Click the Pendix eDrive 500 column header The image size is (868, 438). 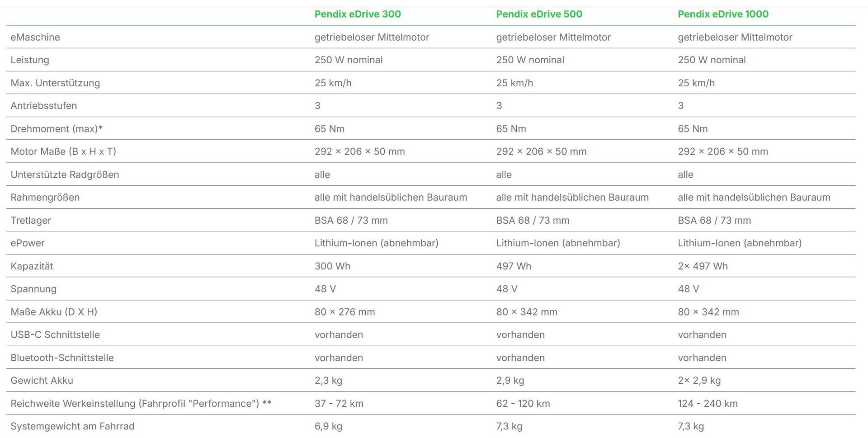pyautogui.click(x=539, y=14)
